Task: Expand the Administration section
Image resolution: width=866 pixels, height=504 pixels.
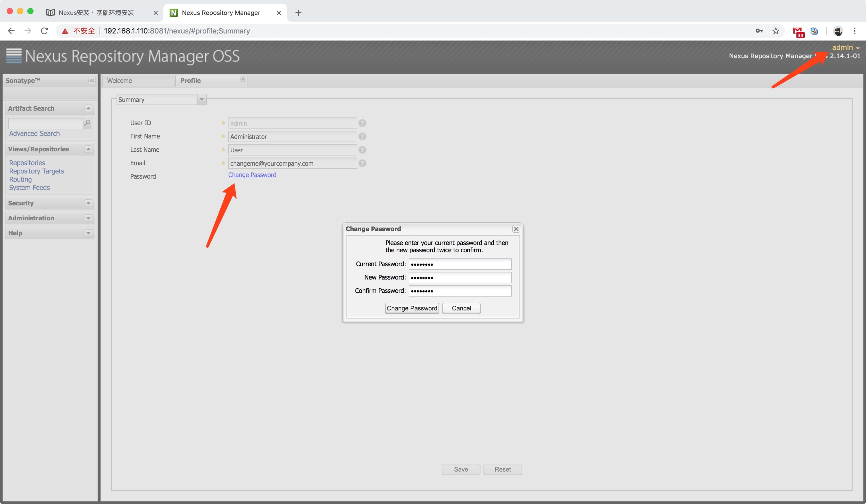Action: tap(88, 218)
